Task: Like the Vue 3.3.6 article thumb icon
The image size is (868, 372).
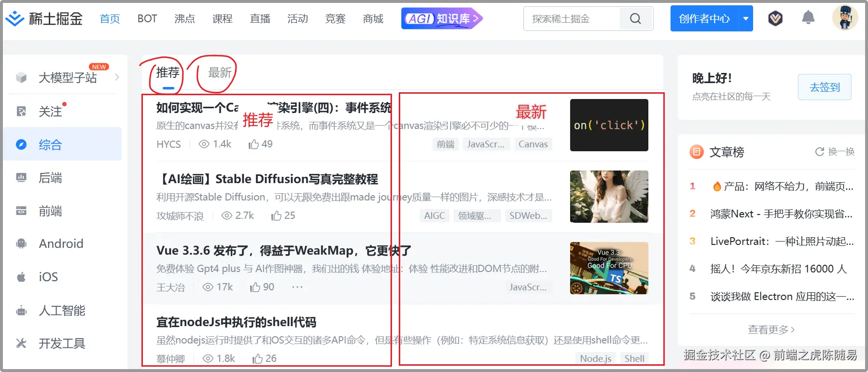Action: click(255, 287)
